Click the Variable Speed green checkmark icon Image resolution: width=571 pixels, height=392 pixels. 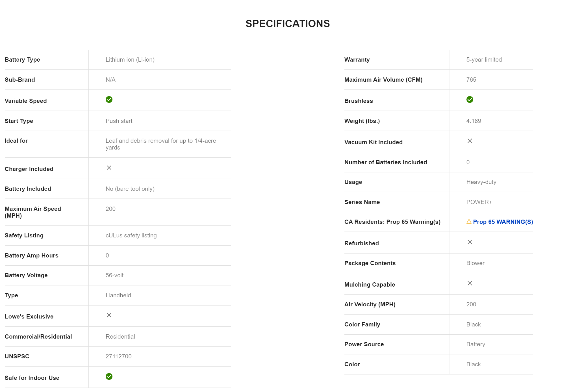pyautogui.click(x=109, y=99)
